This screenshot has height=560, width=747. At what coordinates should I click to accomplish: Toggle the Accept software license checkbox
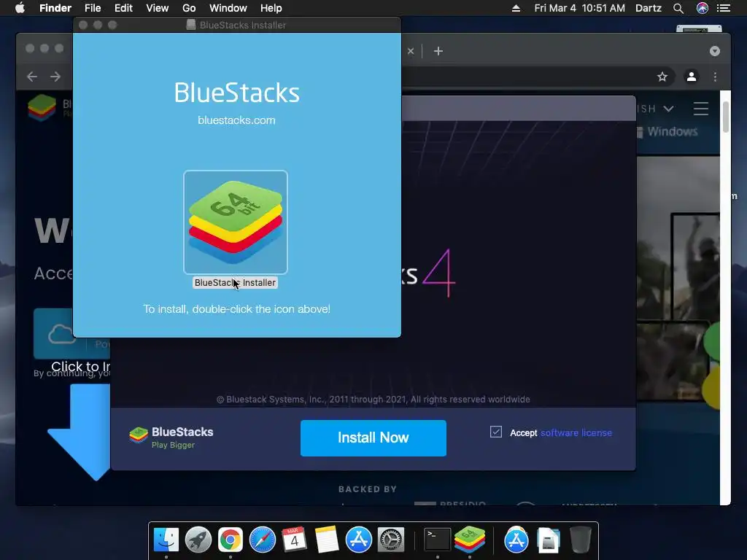(x=496, y=432)
